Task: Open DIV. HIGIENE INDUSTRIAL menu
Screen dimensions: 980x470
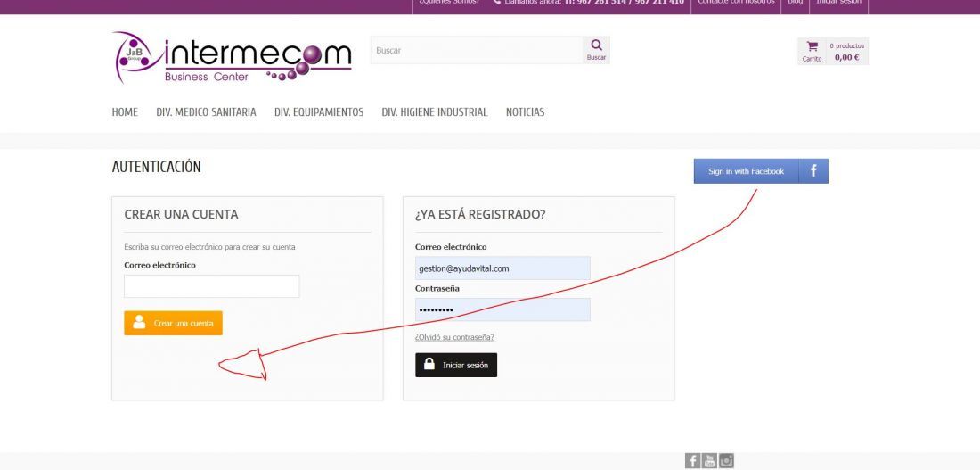Action: click(x=435, y=112)
